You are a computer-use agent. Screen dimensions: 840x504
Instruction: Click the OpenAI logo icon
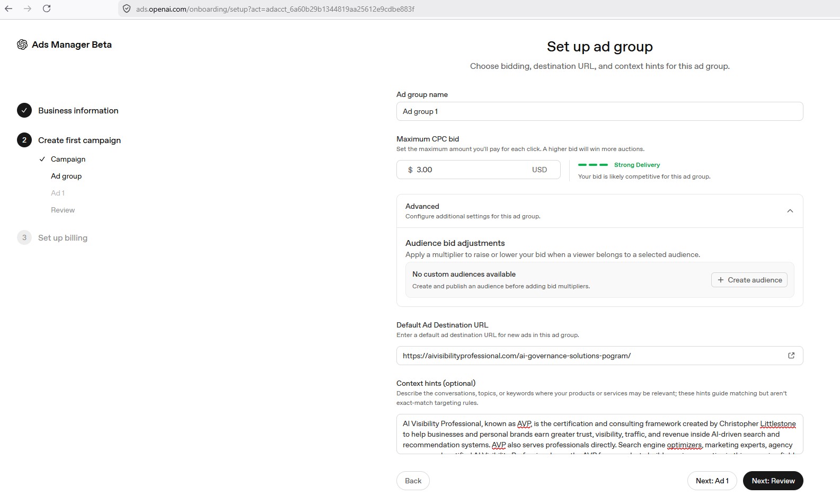click(22, 45)
